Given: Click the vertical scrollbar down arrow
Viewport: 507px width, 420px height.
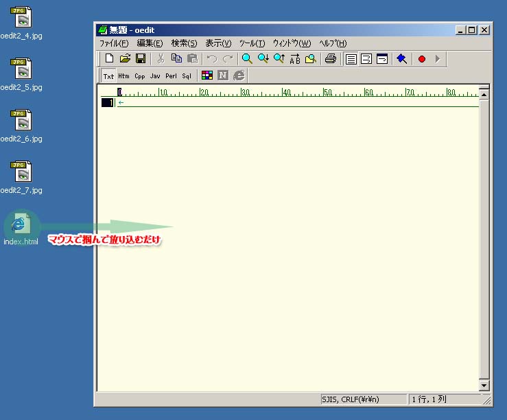Looking at the screenshot, I should (484, 386).
